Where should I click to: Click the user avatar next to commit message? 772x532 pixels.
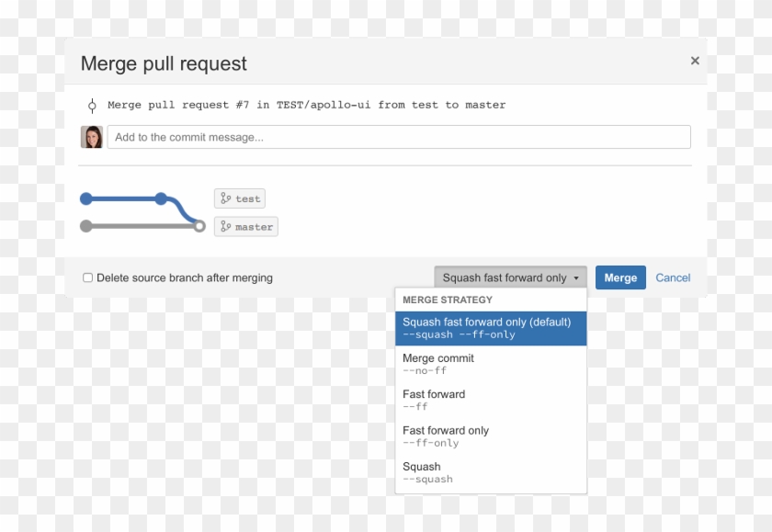(x=92, y=136)
